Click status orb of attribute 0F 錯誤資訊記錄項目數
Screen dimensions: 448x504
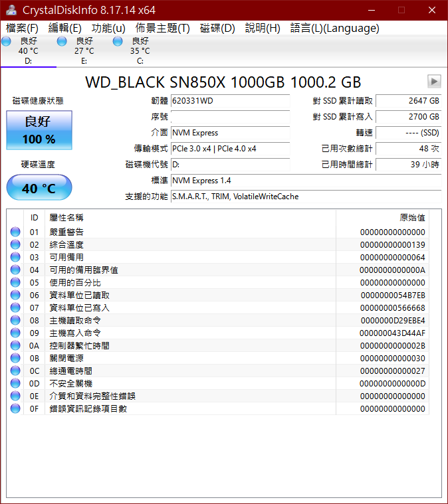click(15, 408)
